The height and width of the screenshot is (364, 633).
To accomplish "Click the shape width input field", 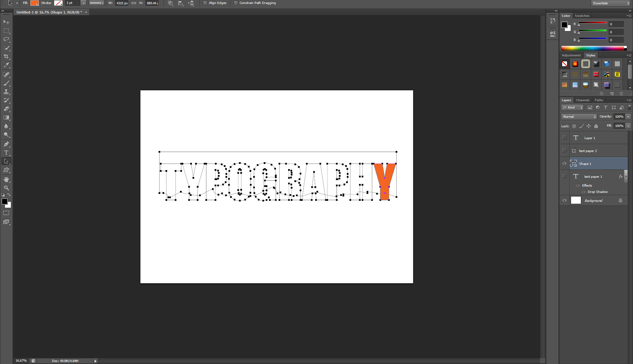I will click(x=122, y=3).
